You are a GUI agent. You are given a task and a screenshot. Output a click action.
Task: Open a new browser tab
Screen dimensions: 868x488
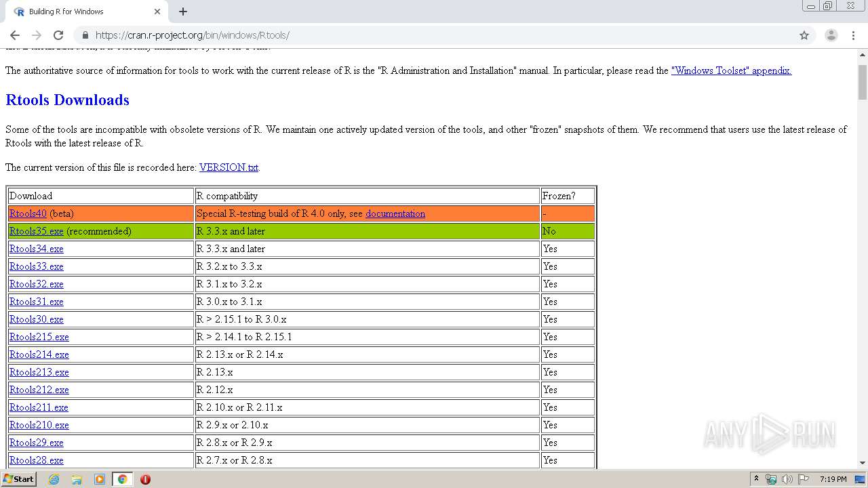(183, 12)
